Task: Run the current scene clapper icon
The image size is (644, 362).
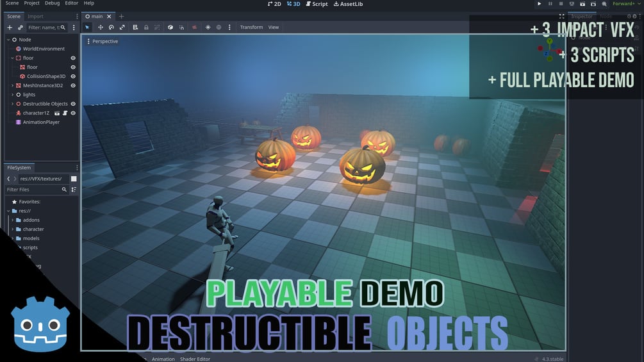Action: 582,4
